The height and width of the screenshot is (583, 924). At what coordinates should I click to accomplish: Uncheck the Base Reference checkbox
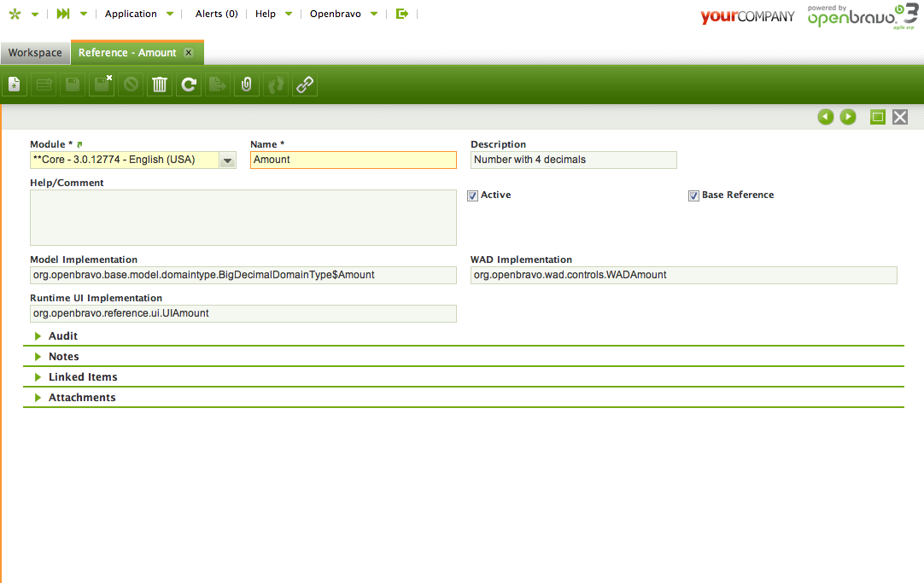(x=694, y=195)
